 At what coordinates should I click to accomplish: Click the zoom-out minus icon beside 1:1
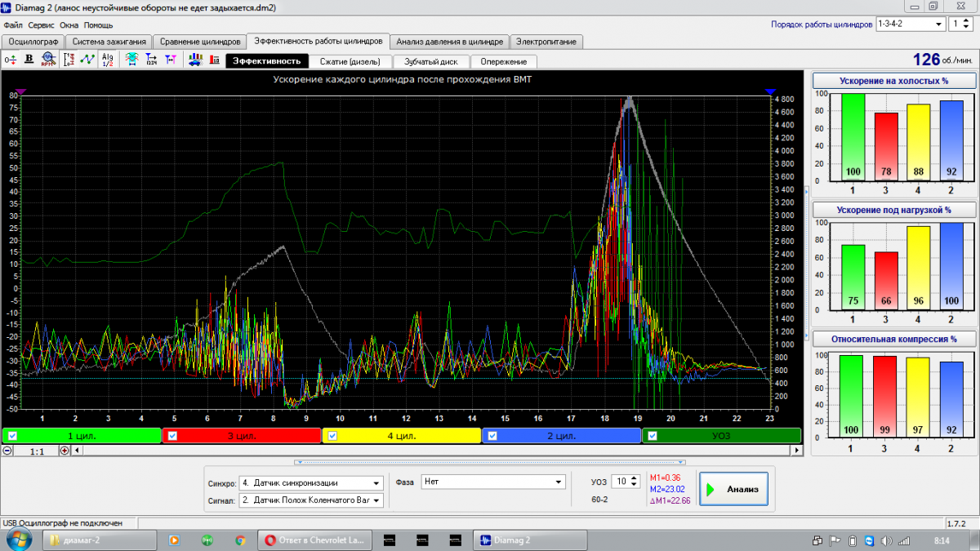tap(7, 451)
